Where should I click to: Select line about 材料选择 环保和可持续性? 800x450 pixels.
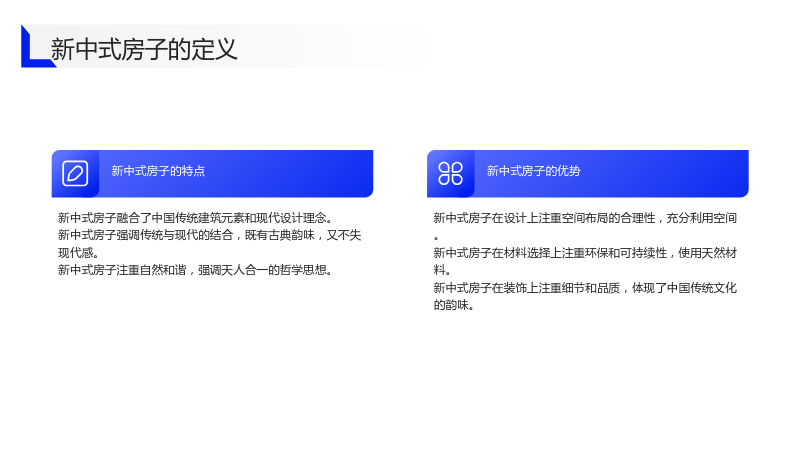coord(585,253)
